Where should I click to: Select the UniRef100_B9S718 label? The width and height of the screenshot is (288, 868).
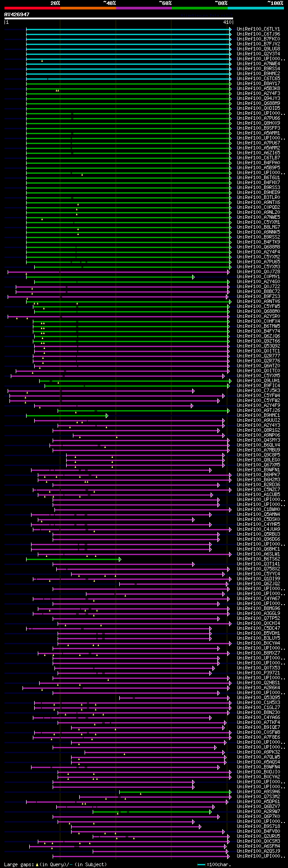(x=258, y=826)
